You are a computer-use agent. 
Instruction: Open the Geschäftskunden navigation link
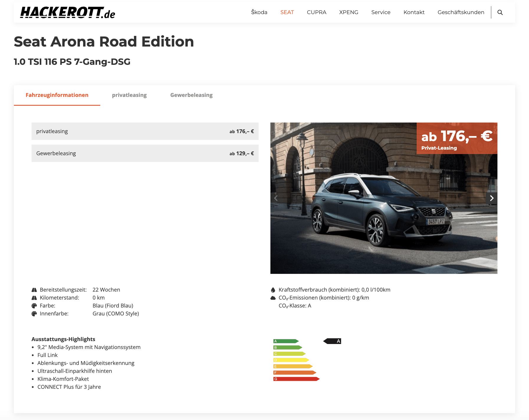[461, 12]
